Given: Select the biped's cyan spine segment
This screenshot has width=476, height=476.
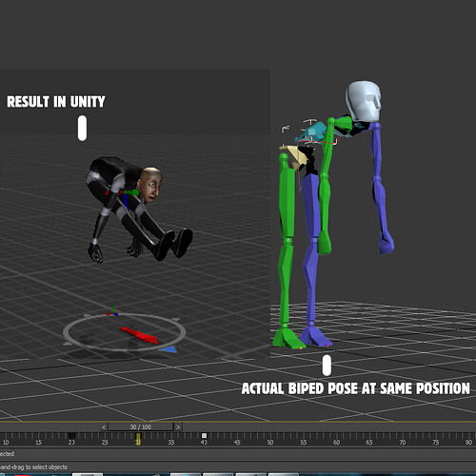Looking at the screenshot, I should click(x=312, y=132).
